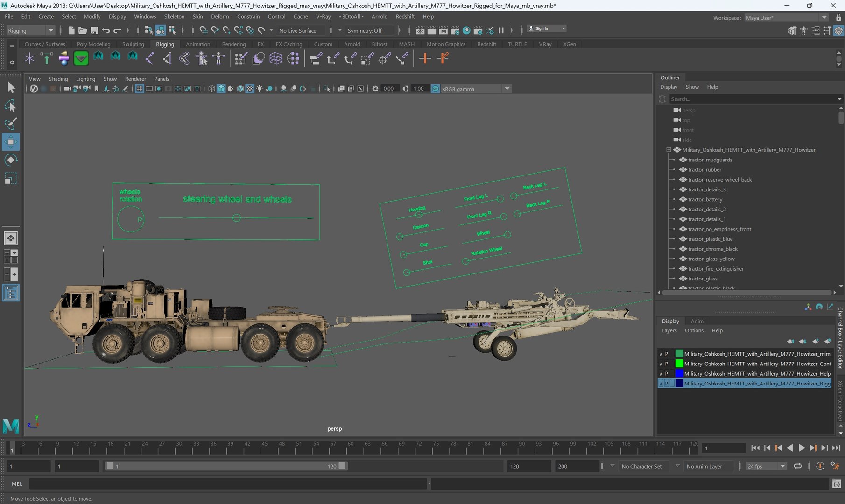845x504 pixels.
Task: Click the IPR render icon
Action: pos(443,30)
